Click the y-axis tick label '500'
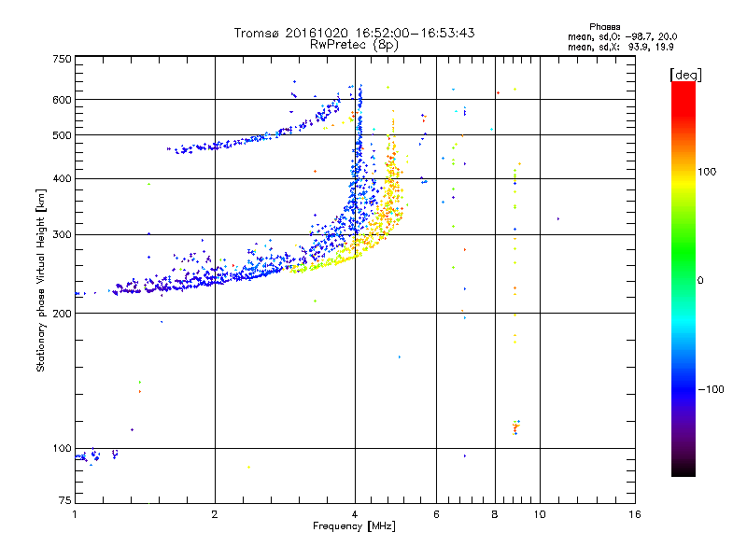 click(x=63, y=135)
